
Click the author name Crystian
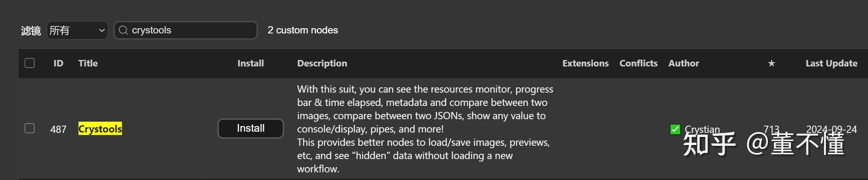pos(702,129)
